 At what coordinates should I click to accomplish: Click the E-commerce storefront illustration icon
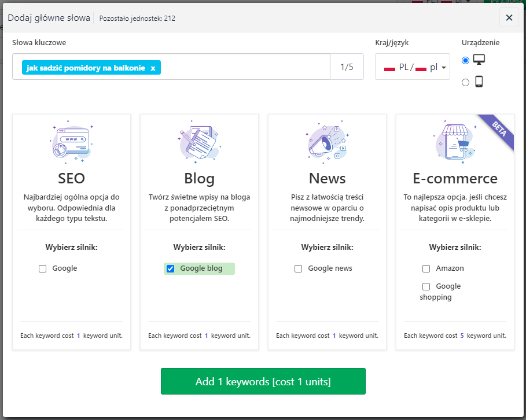(x=455, y=142)
